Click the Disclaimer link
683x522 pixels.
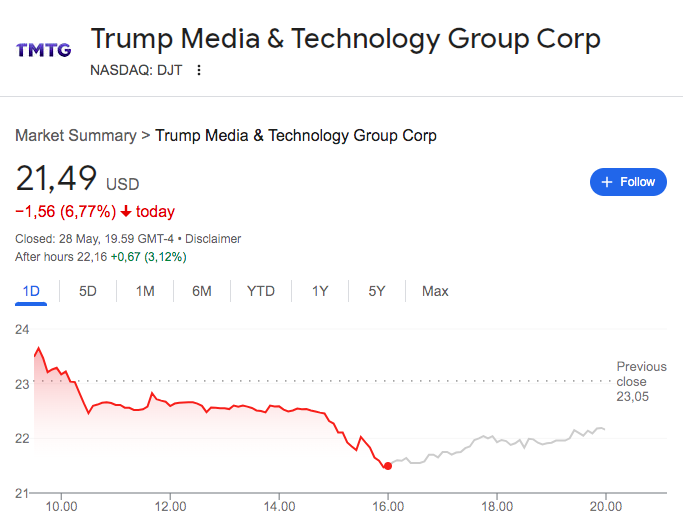click(211, 239)
